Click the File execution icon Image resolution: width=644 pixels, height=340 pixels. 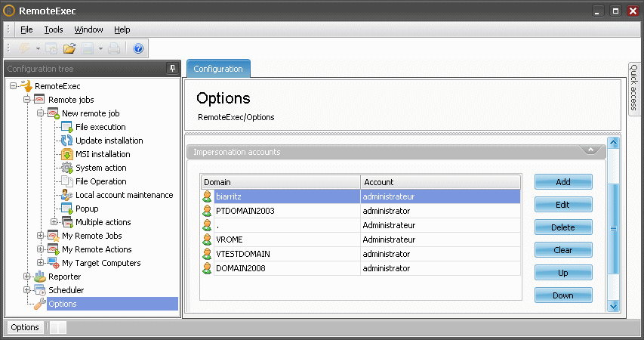(67, 127)
